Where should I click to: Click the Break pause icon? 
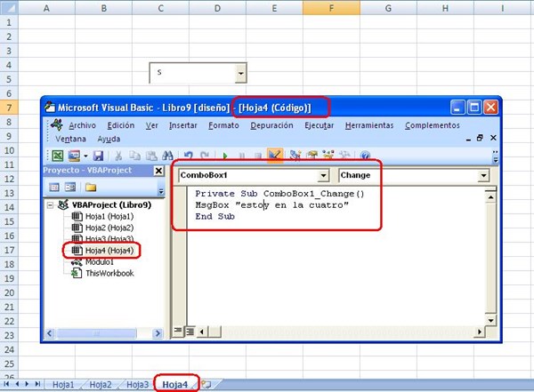[242, 156]
